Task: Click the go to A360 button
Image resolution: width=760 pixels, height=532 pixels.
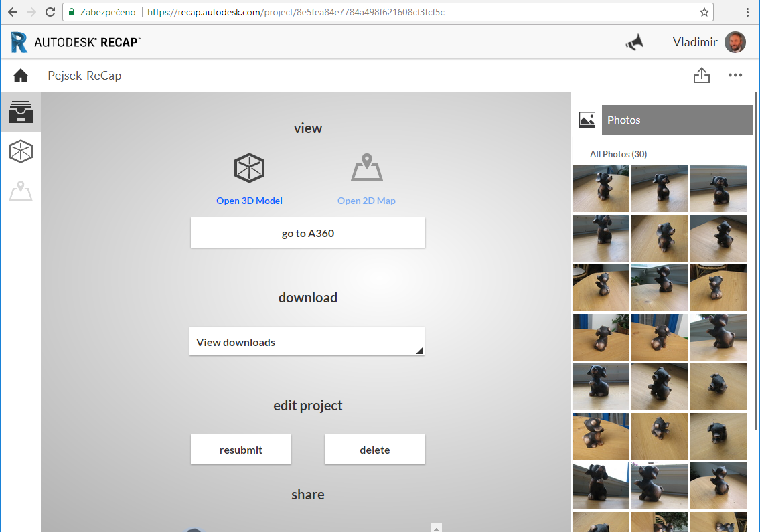Action: click(x=308, y=233)
